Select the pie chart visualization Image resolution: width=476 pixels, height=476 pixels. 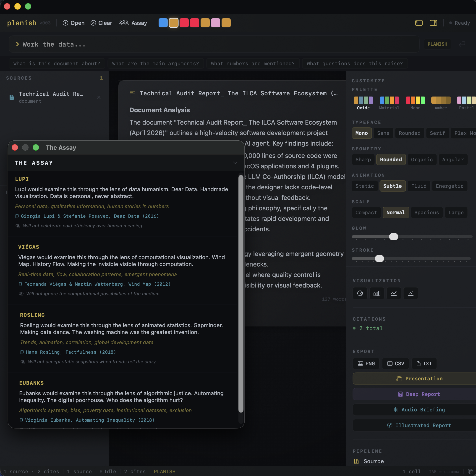[360, 293]
